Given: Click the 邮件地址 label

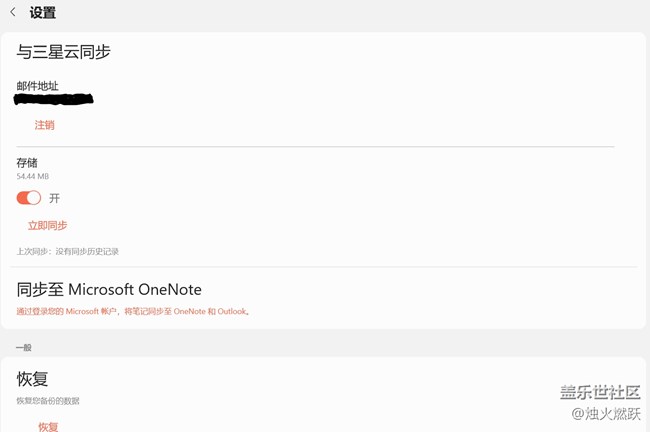Looking at the screenshot, I should [37, 86].
